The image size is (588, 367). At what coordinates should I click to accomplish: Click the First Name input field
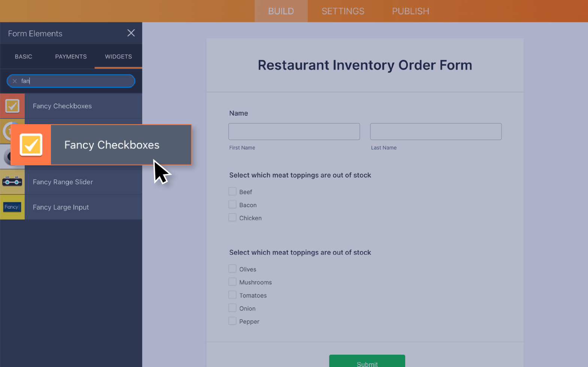[294, 132]
